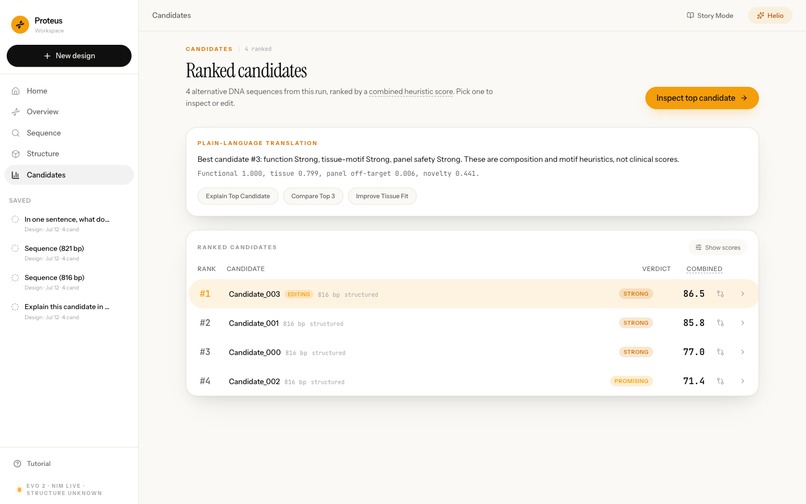Screen dimensions: 806x504
Task: Click the 86.5 combined score
Action: (x=693, y=294)
